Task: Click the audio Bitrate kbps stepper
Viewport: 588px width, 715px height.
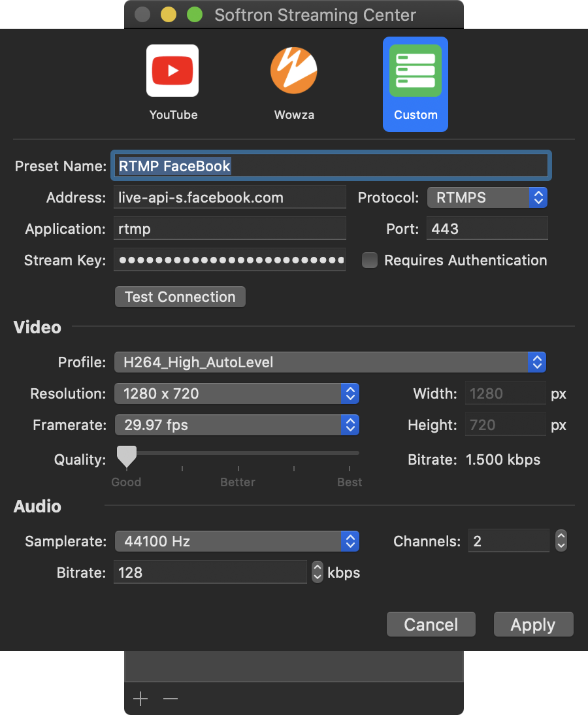Action: coord(318,572)
